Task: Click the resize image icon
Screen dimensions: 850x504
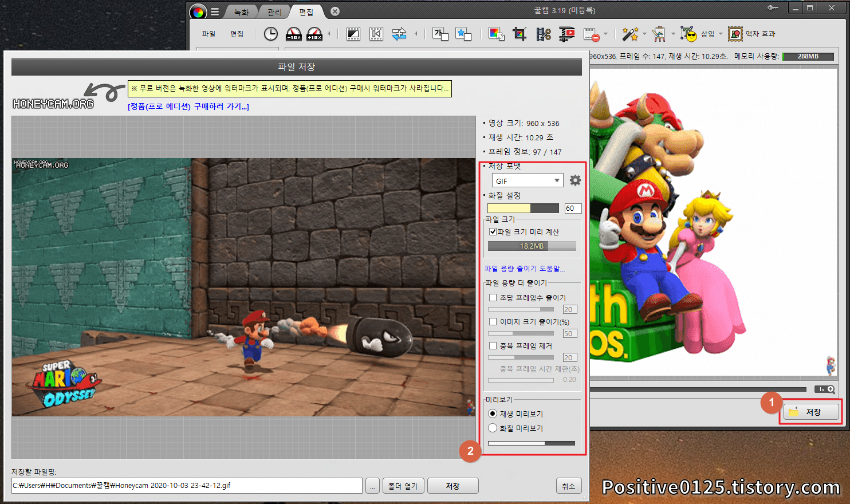Action: [497, 34]
